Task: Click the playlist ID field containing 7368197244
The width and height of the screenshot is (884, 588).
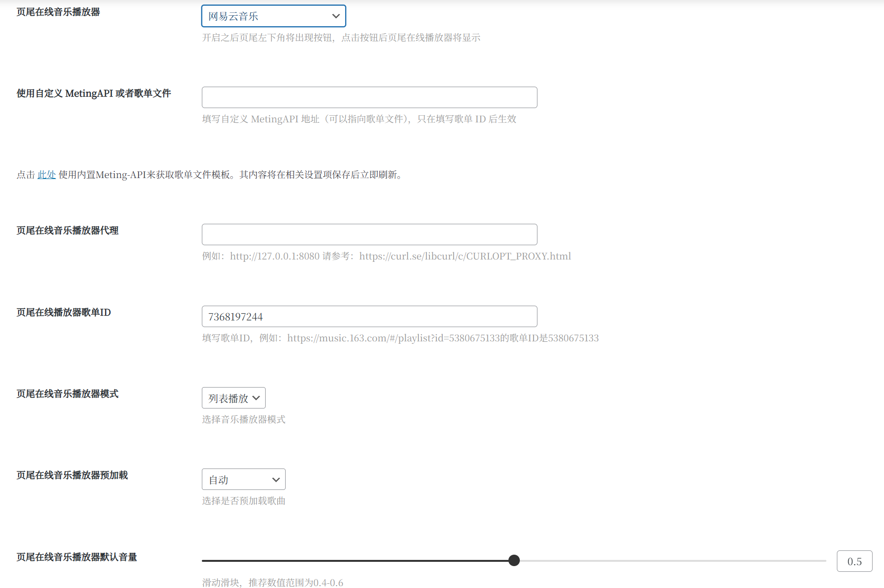Action: coord(369,317)
